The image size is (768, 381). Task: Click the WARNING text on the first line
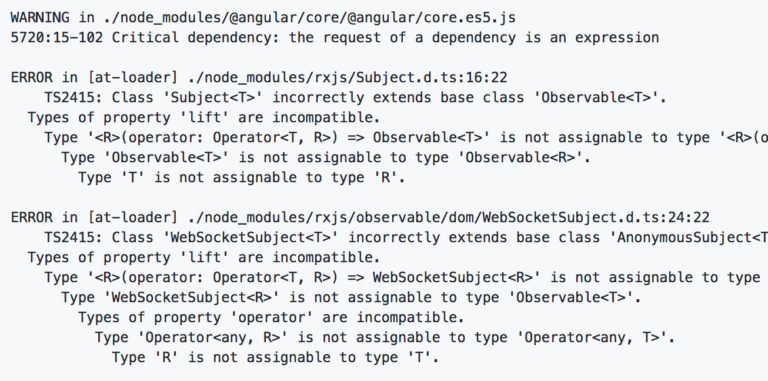click(40, 18)
